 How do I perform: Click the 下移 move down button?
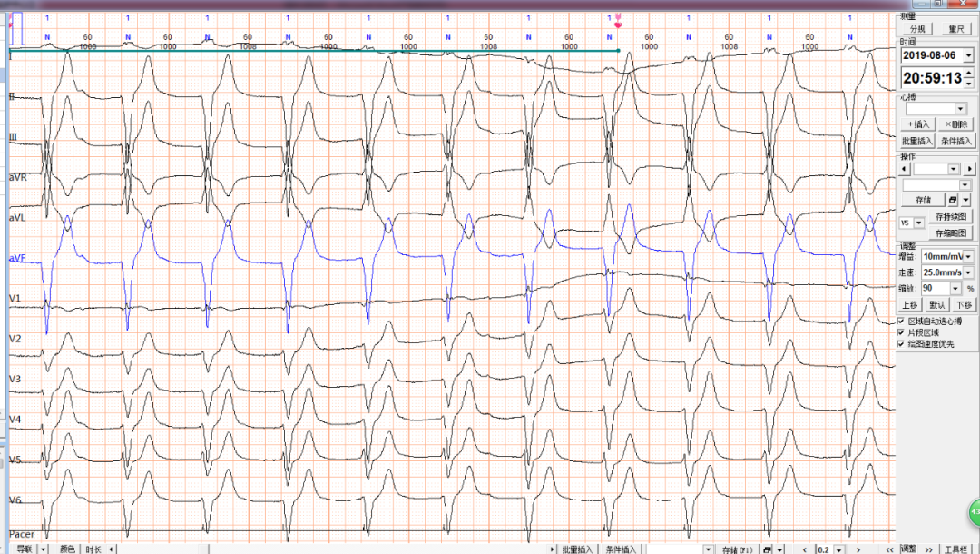[x=964, y=305]
